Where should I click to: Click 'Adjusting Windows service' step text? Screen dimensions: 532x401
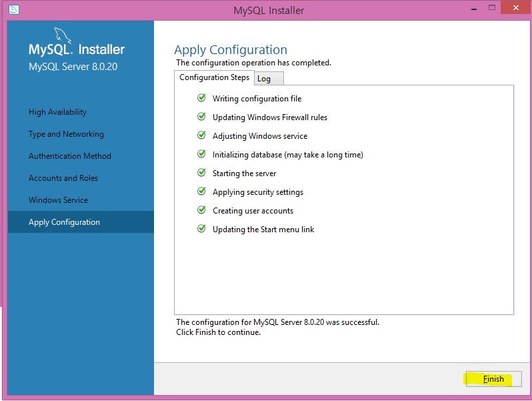(260, 136)
